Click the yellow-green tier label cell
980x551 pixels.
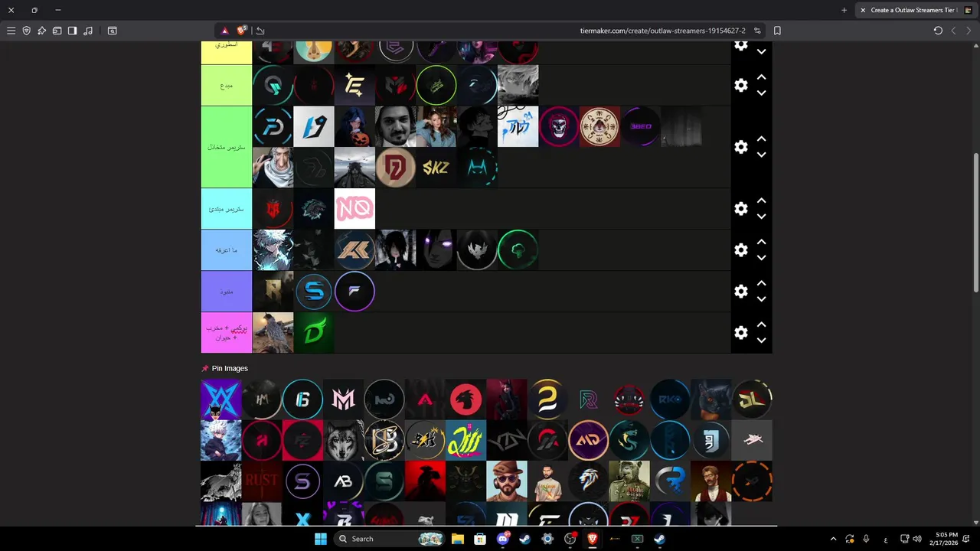227,85
